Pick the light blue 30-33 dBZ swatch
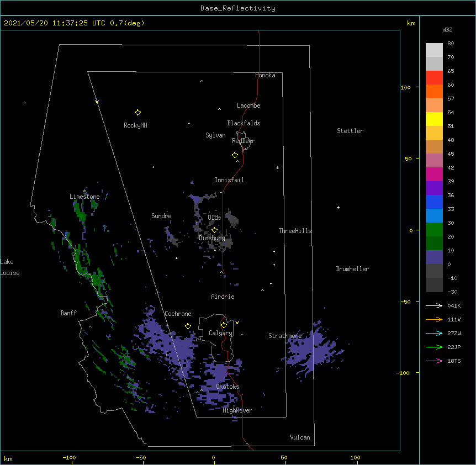The image size is (476, 465). (x=434, y=216)
